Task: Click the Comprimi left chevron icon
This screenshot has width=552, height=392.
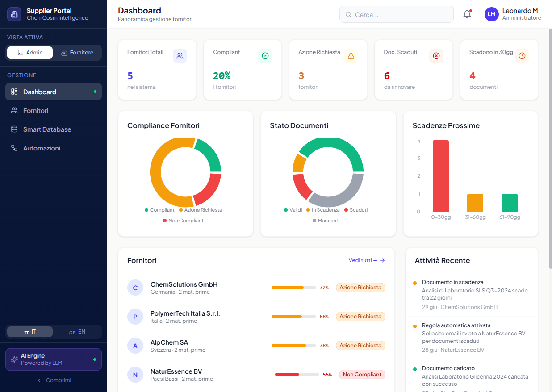Action: (x=39, y=380)
